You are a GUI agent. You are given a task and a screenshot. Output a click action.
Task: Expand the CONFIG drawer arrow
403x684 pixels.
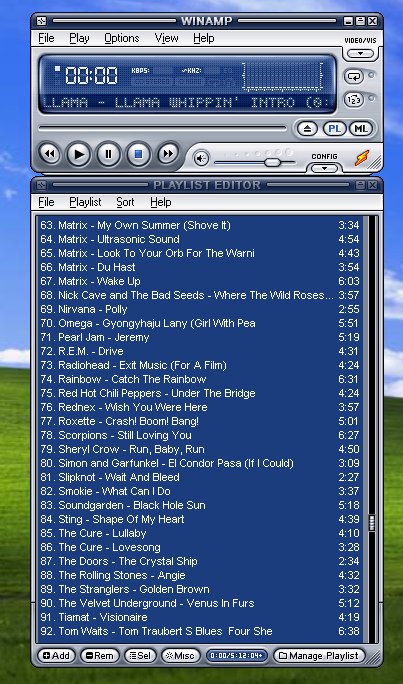pyautogui.click(x=324, y=168)
